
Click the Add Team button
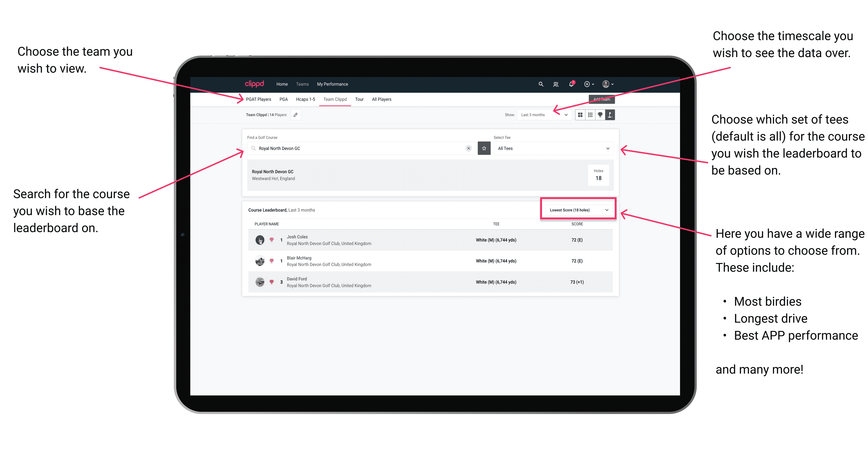pos(600,99)
